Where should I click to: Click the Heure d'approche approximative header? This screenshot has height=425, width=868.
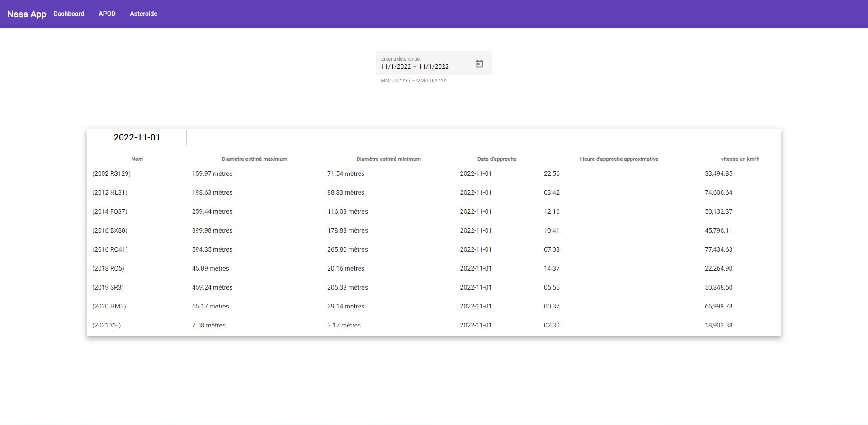pyautogui.click(x=619, y=159)
